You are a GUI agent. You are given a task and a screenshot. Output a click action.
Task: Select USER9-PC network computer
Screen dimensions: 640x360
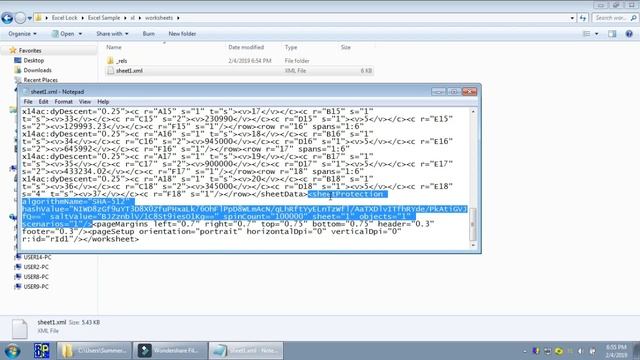tap(36, 287)
